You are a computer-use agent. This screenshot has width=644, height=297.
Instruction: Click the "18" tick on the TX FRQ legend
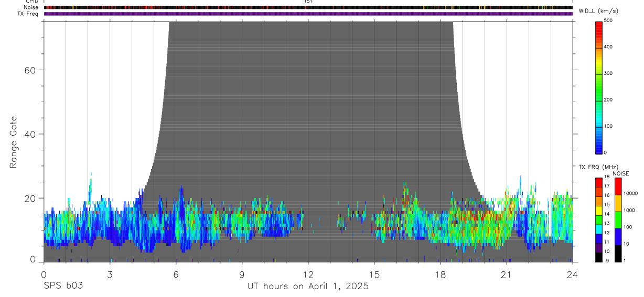[607, 177]
